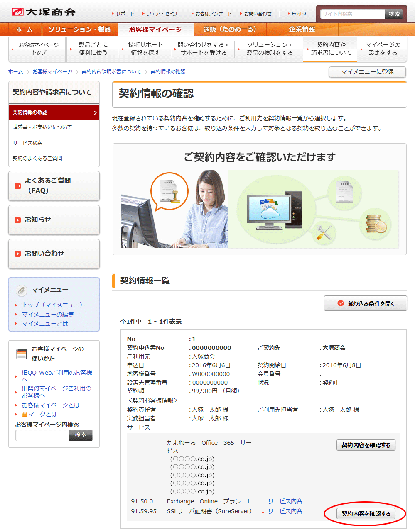
Task: Open the お客様アンケート header link
Action: pyautogui.click(x=213, y=14)
